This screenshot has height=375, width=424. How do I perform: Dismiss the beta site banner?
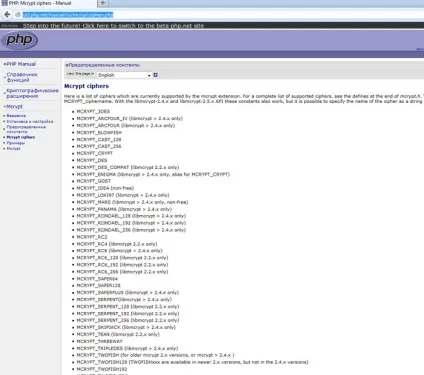point(9,26)
